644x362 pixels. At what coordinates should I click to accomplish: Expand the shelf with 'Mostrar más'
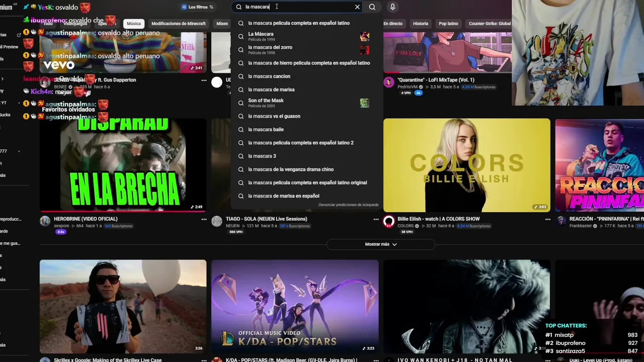coord(381,244)
